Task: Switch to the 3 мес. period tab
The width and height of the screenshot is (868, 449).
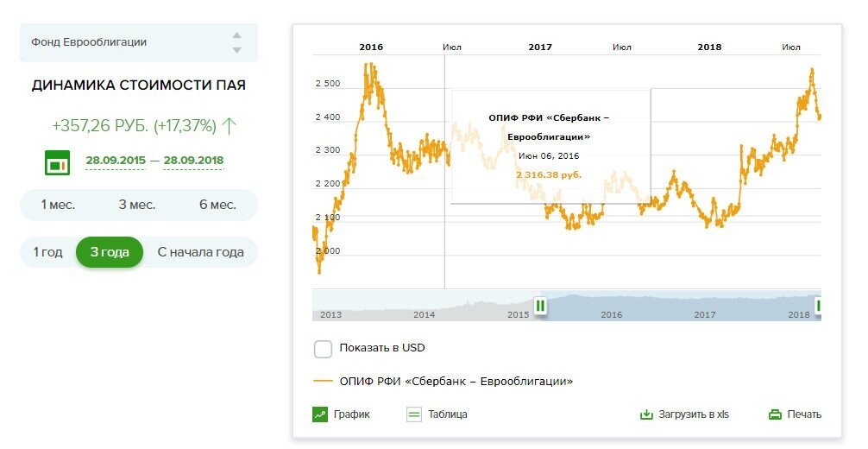Action: [x=136, y=206]
